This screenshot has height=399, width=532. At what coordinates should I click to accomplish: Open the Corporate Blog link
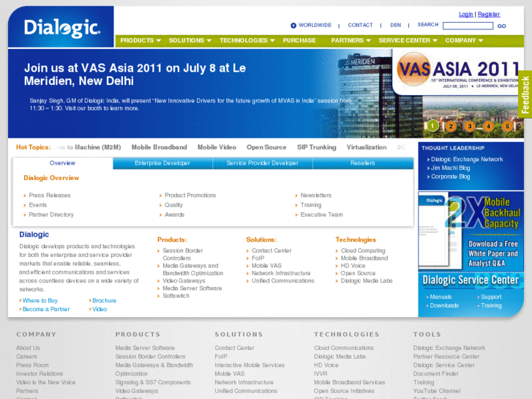coord(450,176)
